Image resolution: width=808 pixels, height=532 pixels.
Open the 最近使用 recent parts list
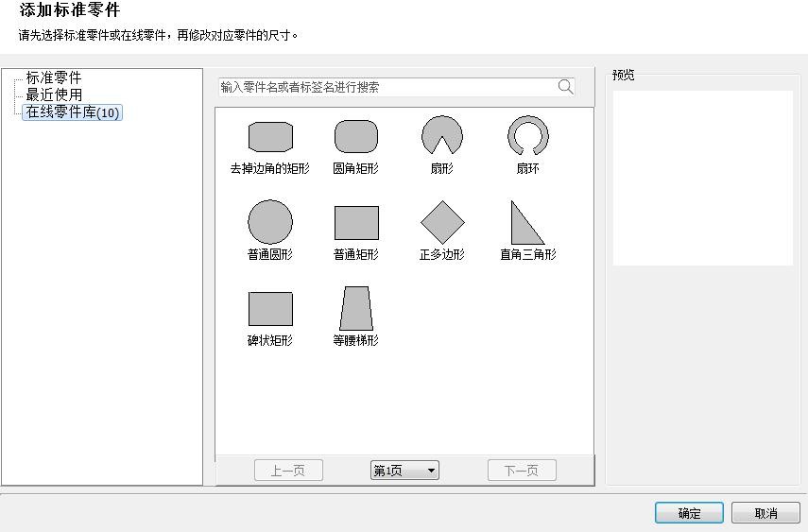point(54,95)
